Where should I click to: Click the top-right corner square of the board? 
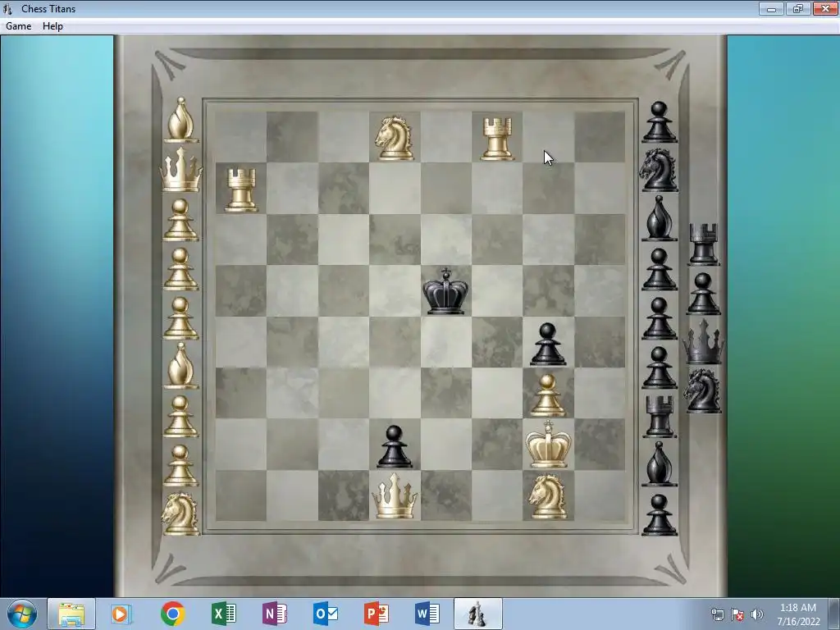coord(600,137)
